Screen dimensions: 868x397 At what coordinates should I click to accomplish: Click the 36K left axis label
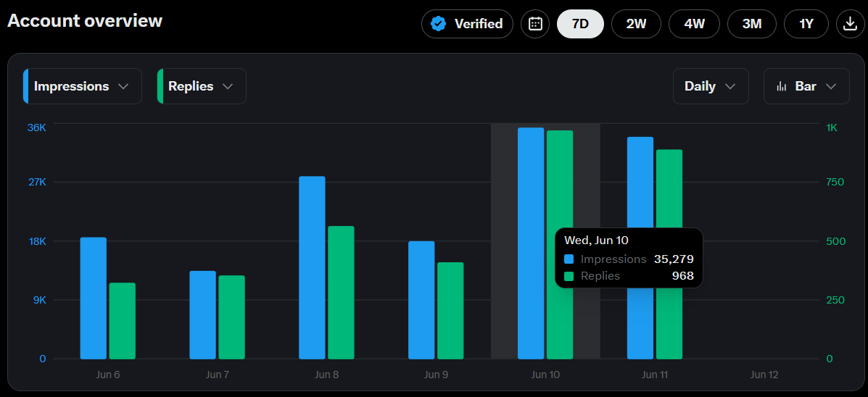pyautogui.click(x=36, y=128)
